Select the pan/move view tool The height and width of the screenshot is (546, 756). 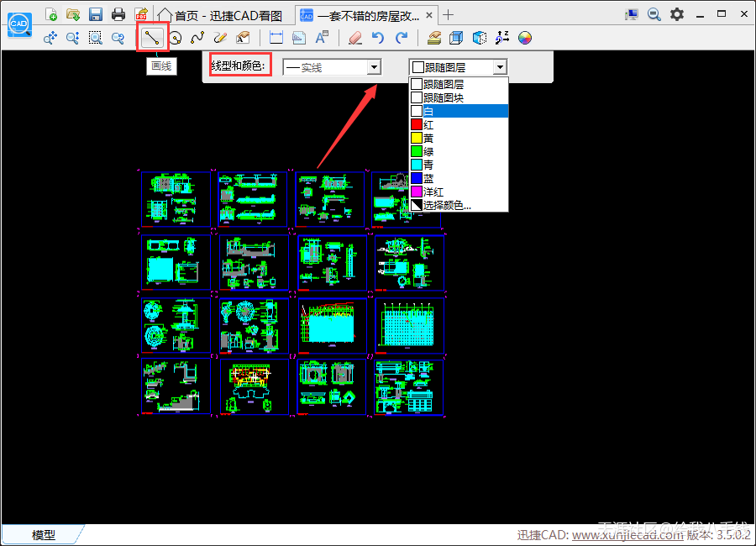[50, 38]
